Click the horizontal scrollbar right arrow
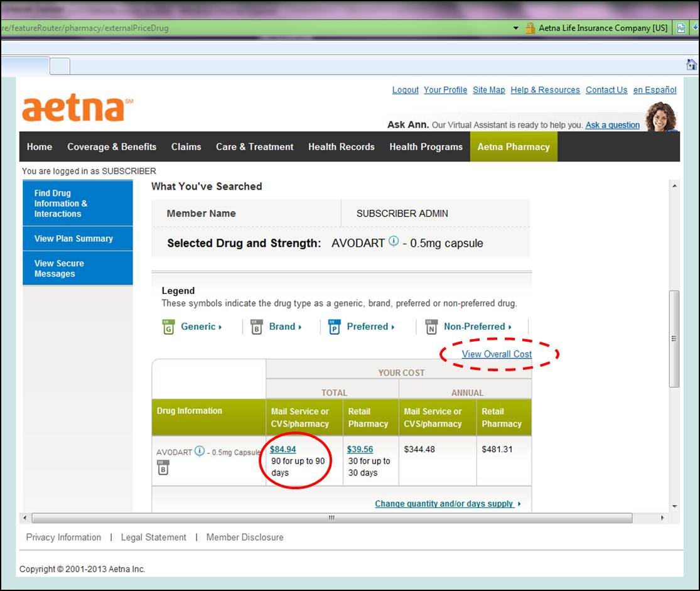The width and height of the screenshot is (700, 591). tap(662, 518)
